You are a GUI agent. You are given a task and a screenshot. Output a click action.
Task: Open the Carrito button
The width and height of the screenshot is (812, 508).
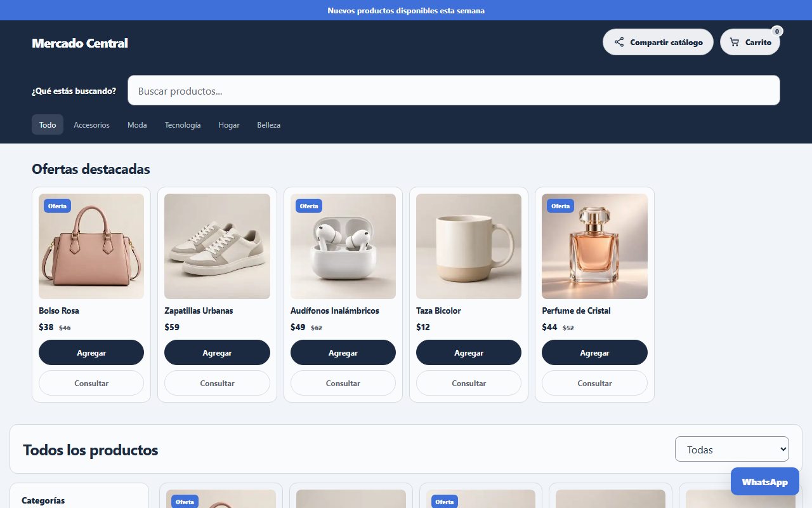pos(750,43)
